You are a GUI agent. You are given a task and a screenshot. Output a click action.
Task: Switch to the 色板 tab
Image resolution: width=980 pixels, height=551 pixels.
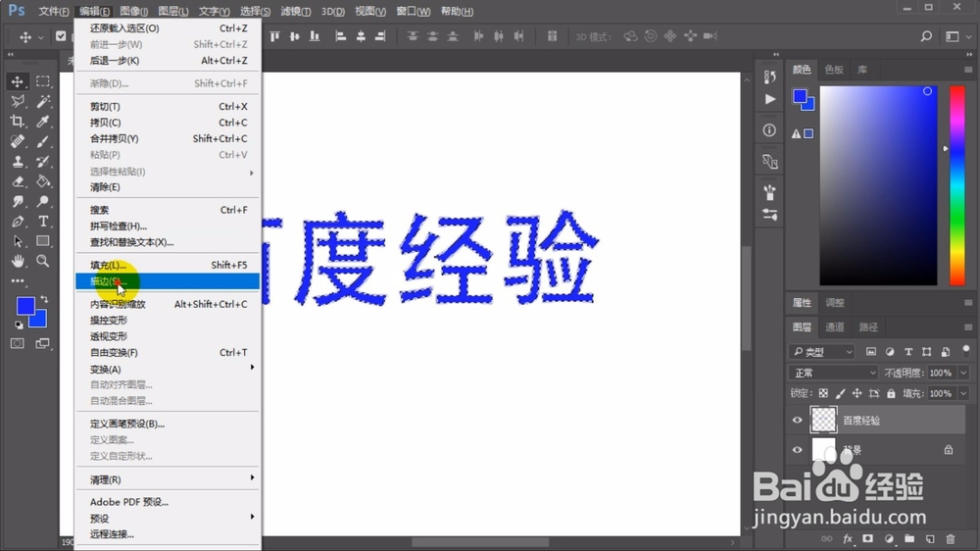coord(834,70)
